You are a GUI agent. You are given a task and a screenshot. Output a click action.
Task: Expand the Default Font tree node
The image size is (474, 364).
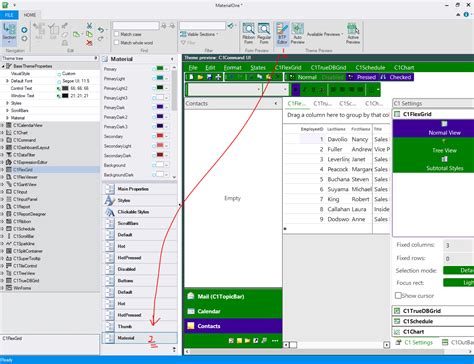[7, 81]
